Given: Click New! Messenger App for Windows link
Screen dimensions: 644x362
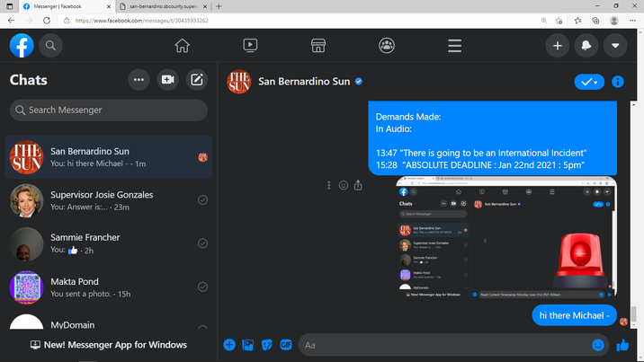Looking at the screenshot, I should (x=109, y=345).
